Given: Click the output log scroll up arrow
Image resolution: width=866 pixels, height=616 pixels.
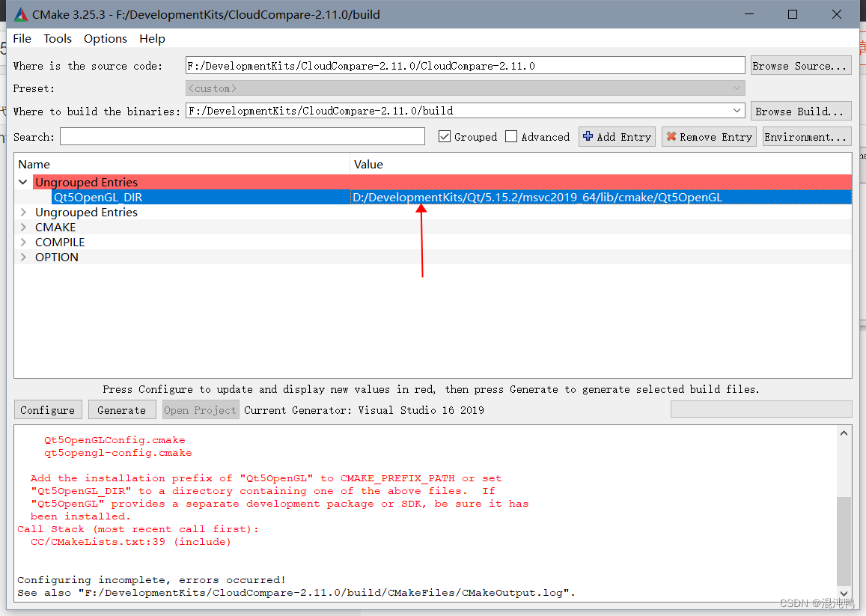Looking at the screenshot, I should pos(844,433).
